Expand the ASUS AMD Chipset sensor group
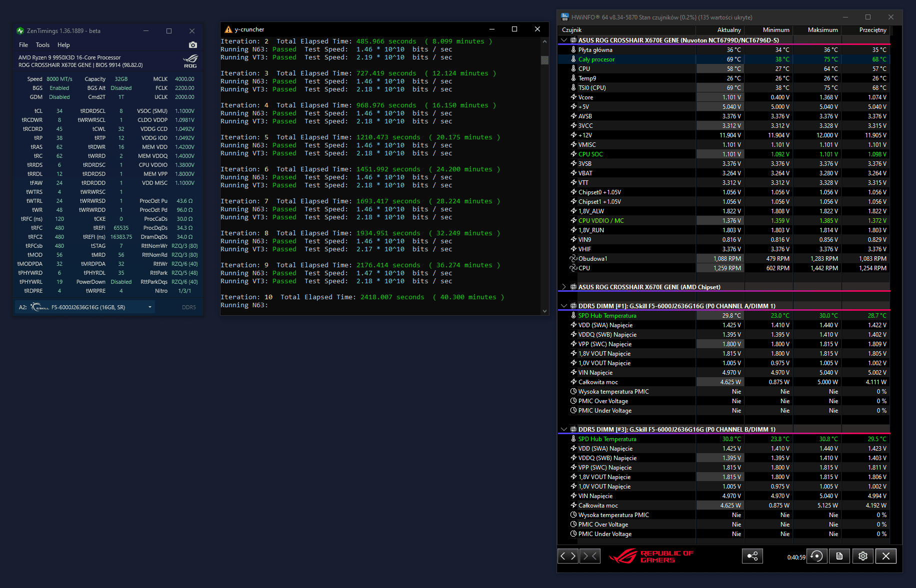 [564, 287]
